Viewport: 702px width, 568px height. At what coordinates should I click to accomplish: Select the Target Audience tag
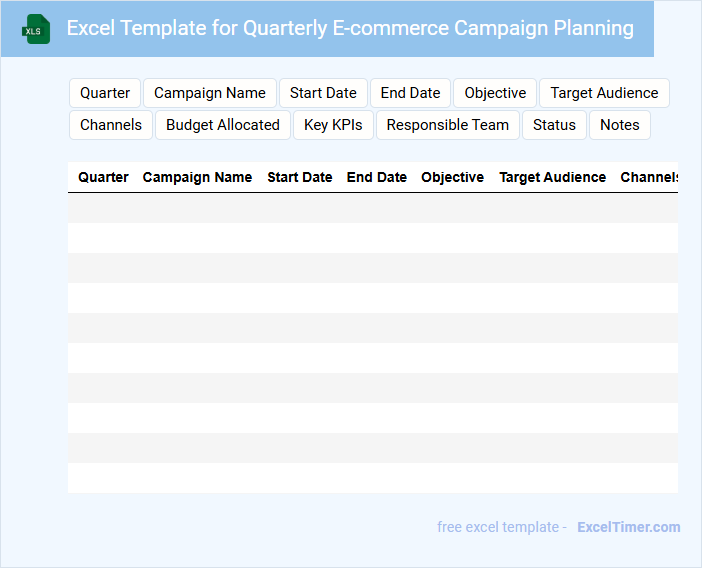(604, 93)
